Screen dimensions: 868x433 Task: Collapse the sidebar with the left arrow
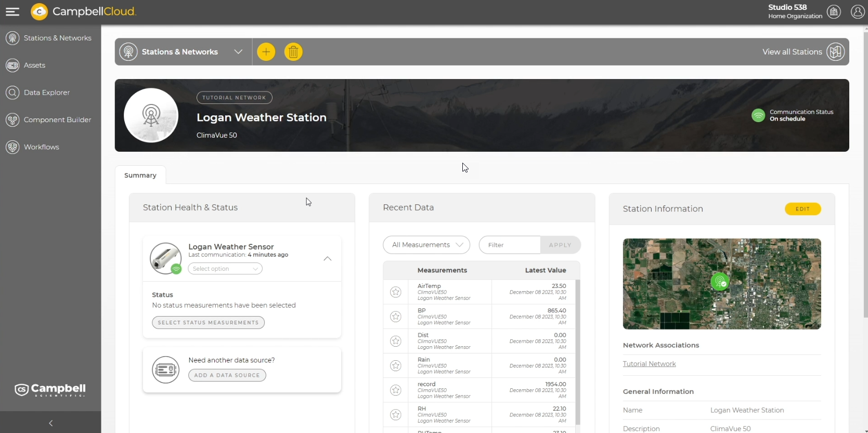pyautogui.click(x=50, y=423)
